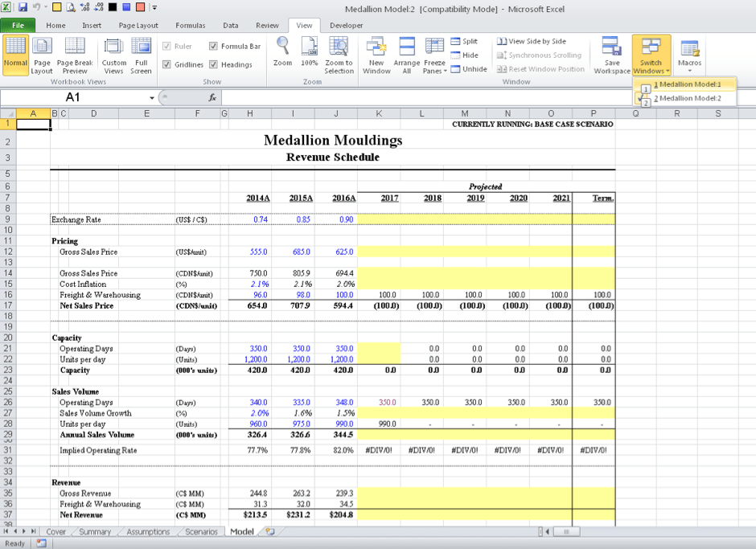756x549 pixels.
Task: Open the Customize Quick Access Toolbar dropdown
Action: click(x=154, y=7)
